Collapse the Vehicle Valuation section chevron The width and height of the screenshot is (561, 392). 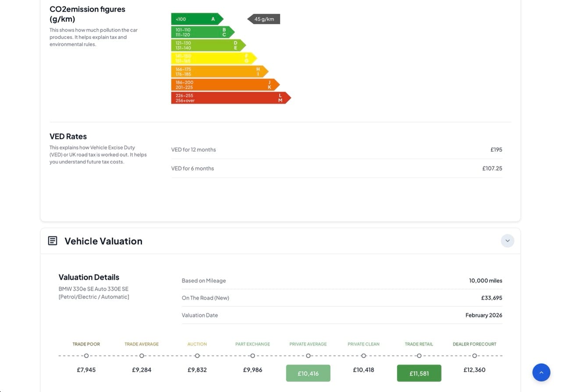point(507,241)
